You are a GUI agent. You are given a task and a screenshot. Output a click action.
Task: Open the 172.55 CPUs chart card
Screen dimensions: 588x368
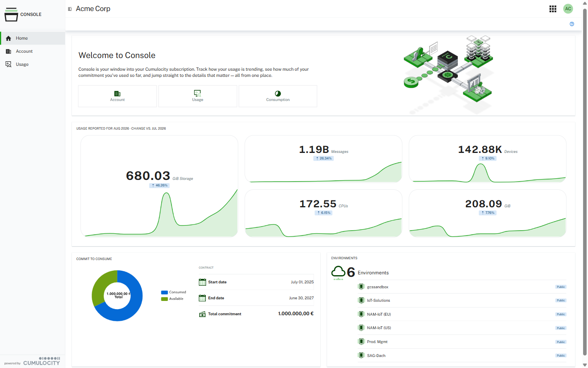point(323,213)
